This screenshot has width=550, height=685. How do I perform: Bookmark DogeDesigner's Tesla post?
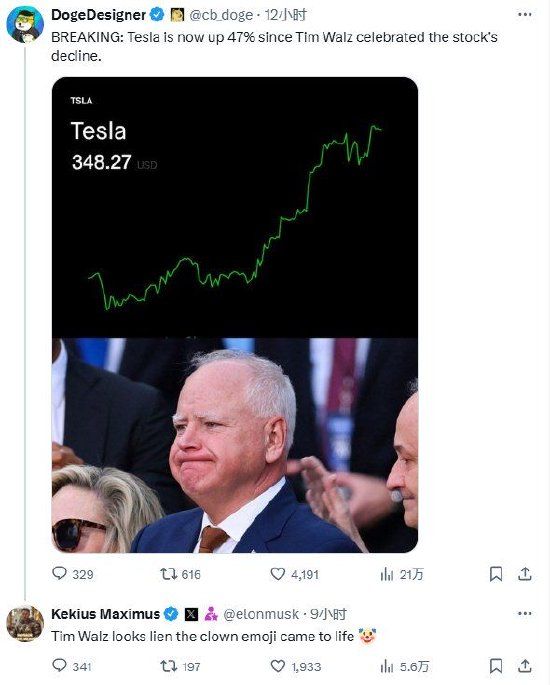click(x=495, y=574)
